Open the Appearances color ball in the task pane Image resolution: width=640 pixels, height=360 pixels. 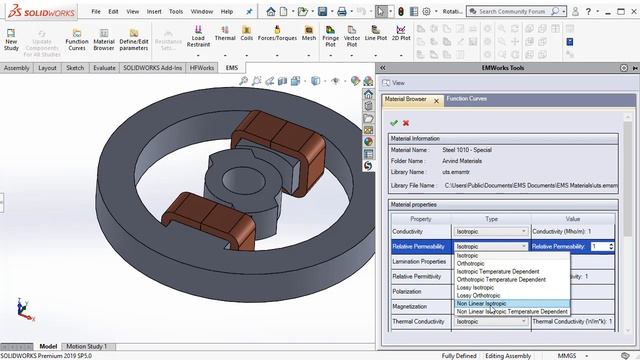point(368,142)
